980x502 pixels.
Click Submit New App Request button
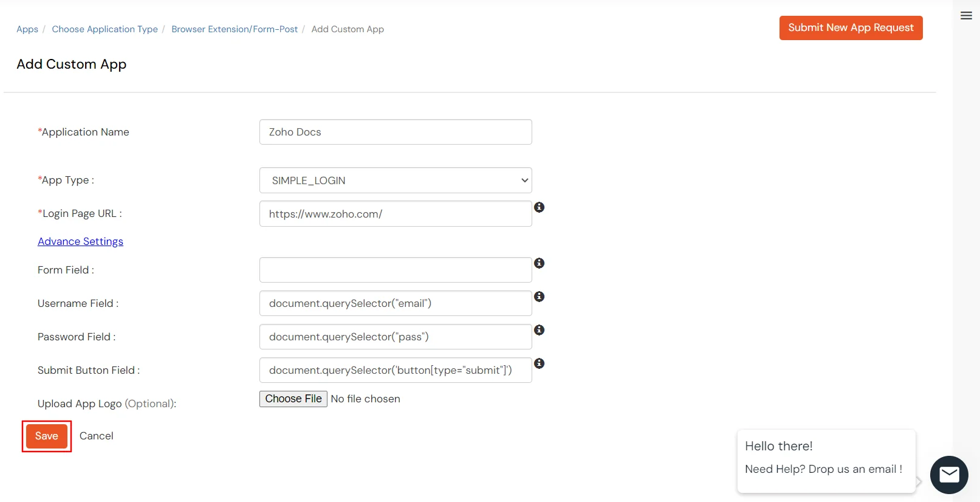coord(851,28)
